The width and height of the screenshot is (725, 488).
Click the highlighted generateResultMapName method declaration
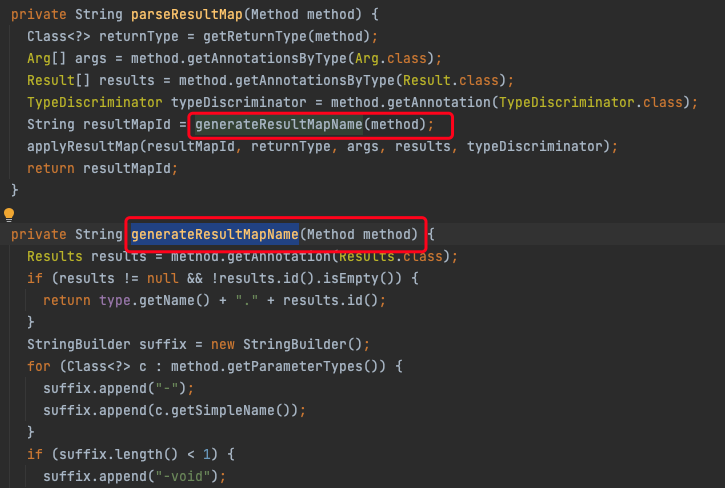tap(215, 235)
